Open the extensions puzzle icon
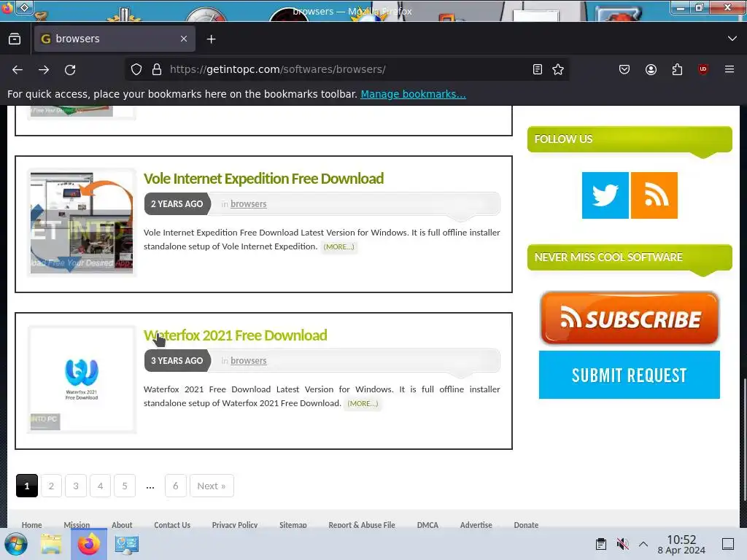The height and width of the screenshot is (560, 747). click(677, 69)
